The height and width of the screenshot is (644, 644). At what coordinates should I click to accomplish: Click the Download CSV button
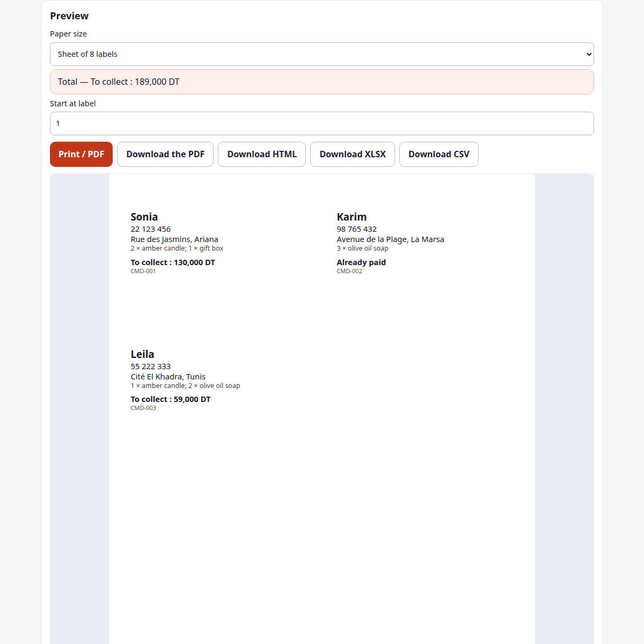point(439,154)
